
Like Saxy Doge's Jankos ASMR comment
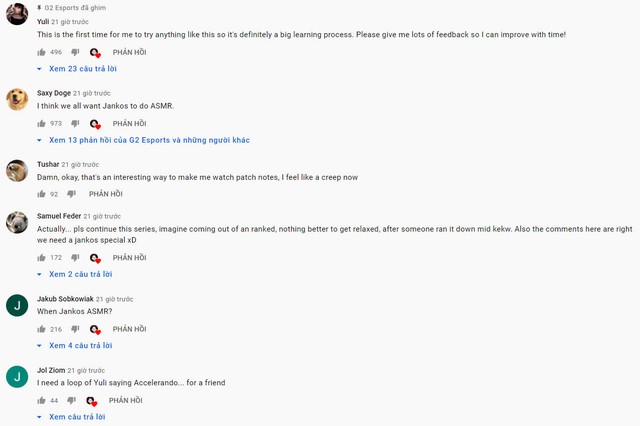(x=42, y=124)
